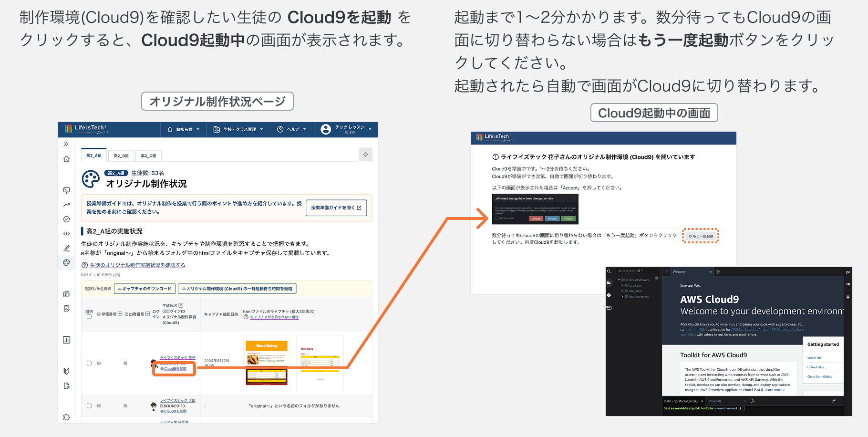Click Cloud9を起動 for ライフイズテック 花子
Screen dimensions: 868x437
175,369
